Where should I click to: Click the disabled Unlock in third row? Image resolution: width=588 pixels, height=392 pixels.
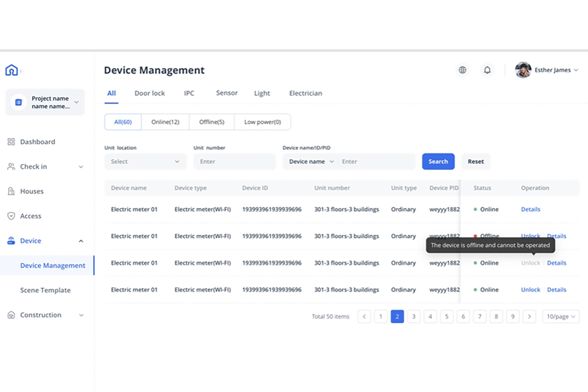531,263
